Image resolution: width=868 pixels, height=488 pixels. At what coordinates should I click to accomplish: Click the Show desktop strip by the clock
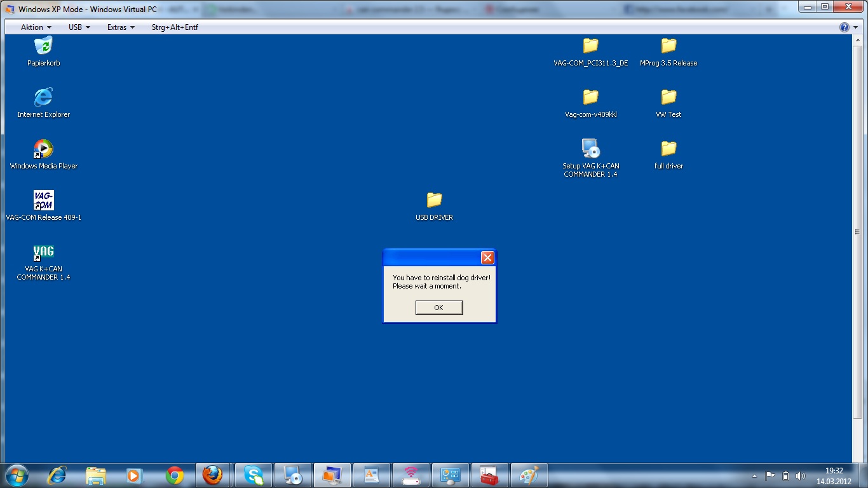point(863,475)
